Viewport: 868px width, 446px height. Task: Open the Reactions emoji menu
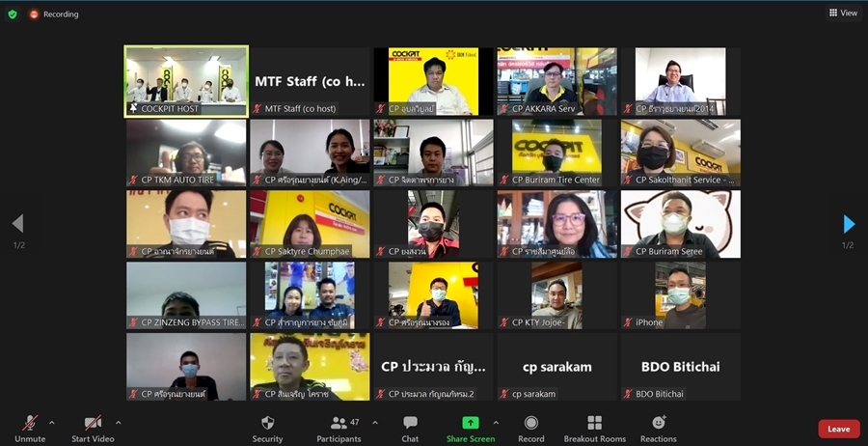(659, 423)
